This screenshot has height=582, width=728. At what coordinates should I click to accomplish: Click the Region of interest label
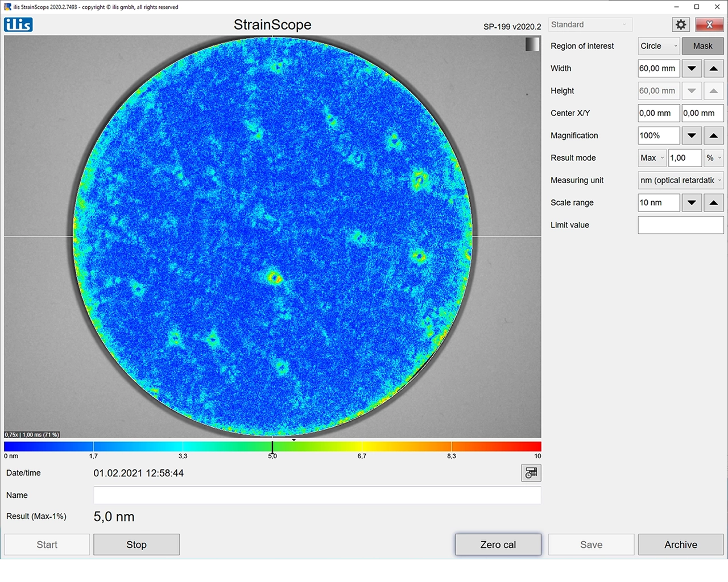point(582,46)
